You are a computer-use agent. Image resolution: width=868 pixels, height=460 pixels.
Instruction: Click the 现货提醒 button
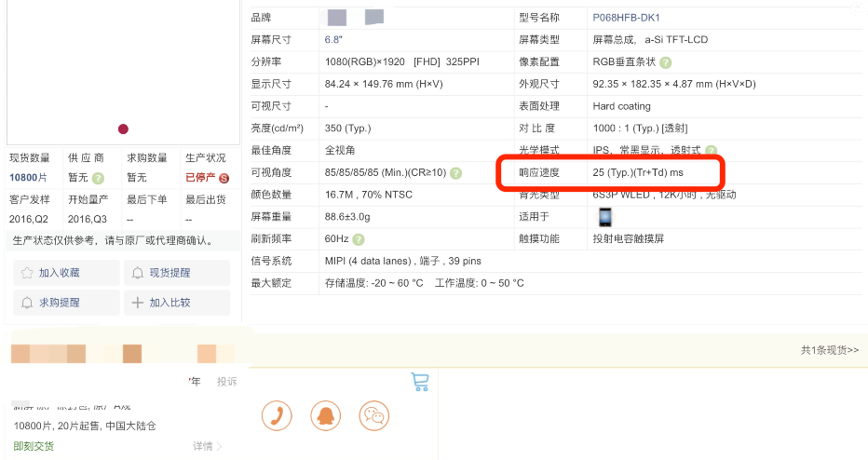(177, 273)
